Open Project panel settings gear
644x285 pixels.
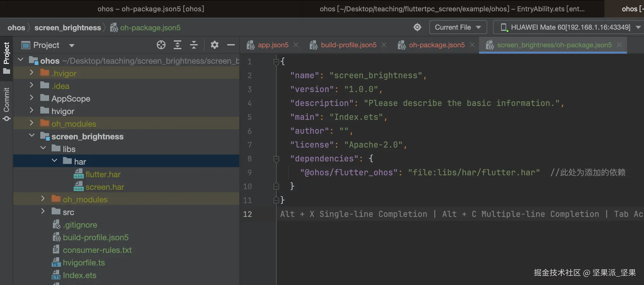[x=215, y=45]
